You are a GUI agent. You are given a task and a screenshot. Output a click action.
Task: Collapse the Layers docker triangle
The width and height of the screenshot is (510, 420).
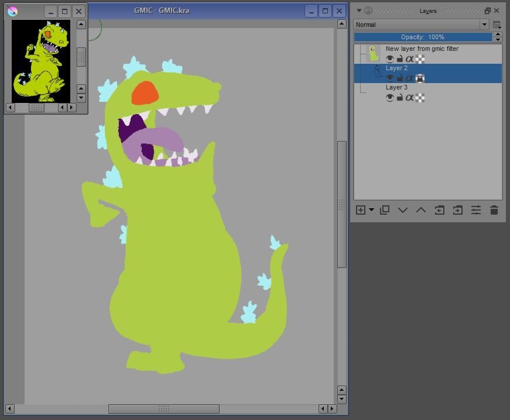(359, 11)
